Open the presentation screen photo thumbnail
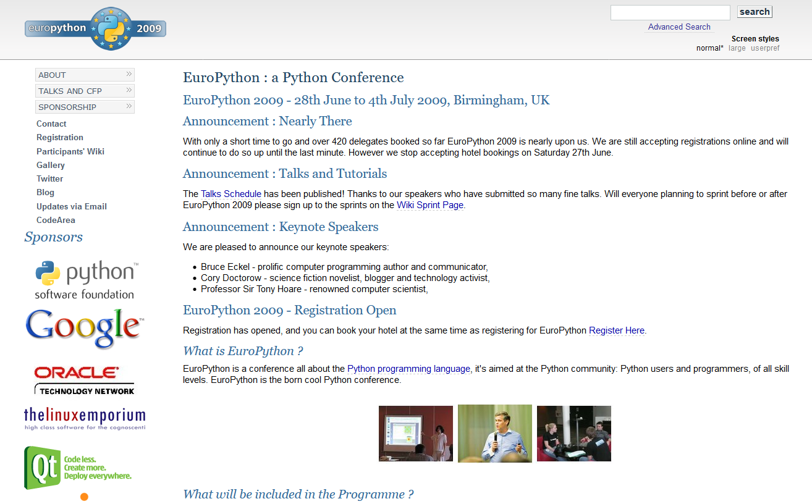The image size is (812, 504). click(415, 434)
